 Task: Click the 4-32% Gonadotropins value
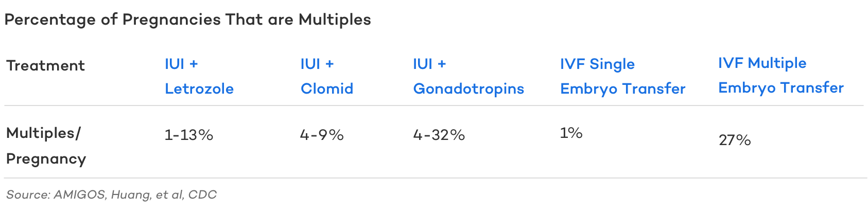pos(439,135)
